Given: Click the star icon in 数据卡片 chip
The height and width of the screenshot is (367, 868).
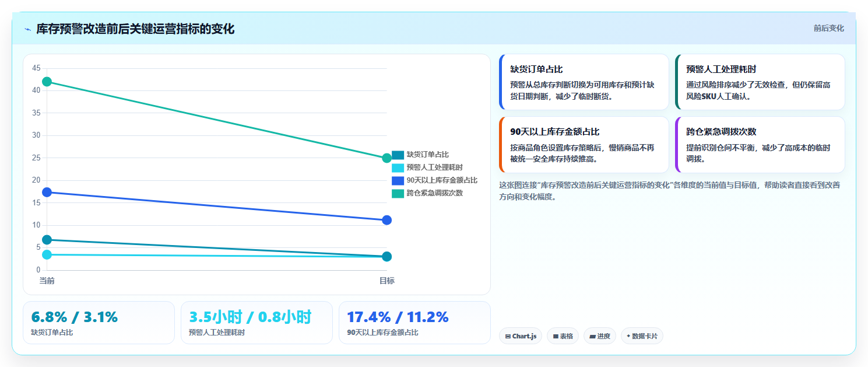Looking at the screenshot, I should (x=628, y=336).
